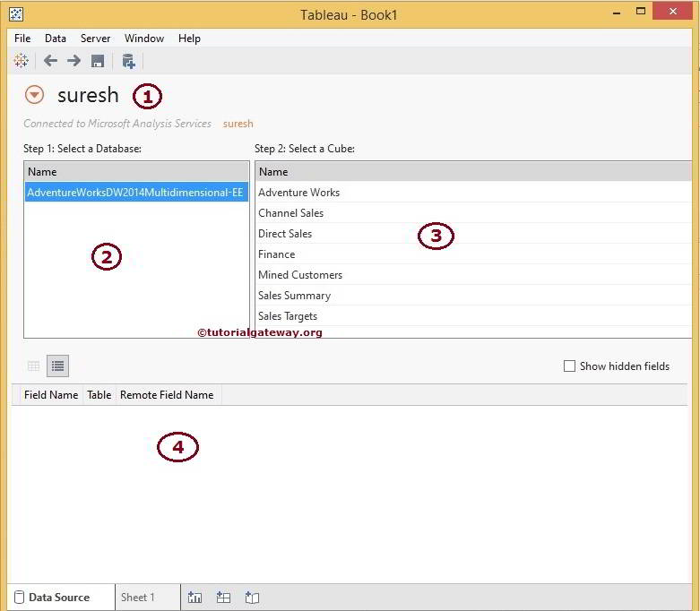Click the suresh data source title
700x611 pixels.
(88, 95)
